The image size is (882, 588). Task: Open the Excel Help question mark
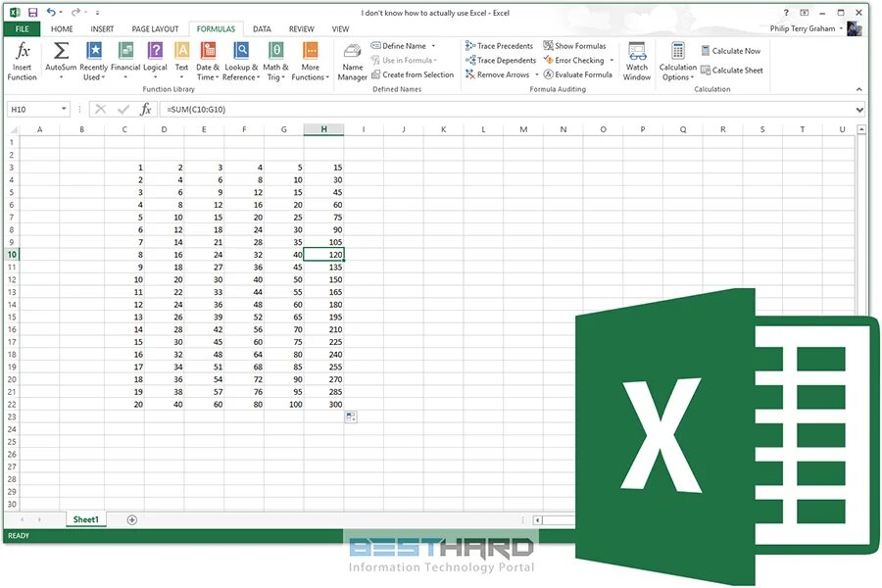coord(786,13)
